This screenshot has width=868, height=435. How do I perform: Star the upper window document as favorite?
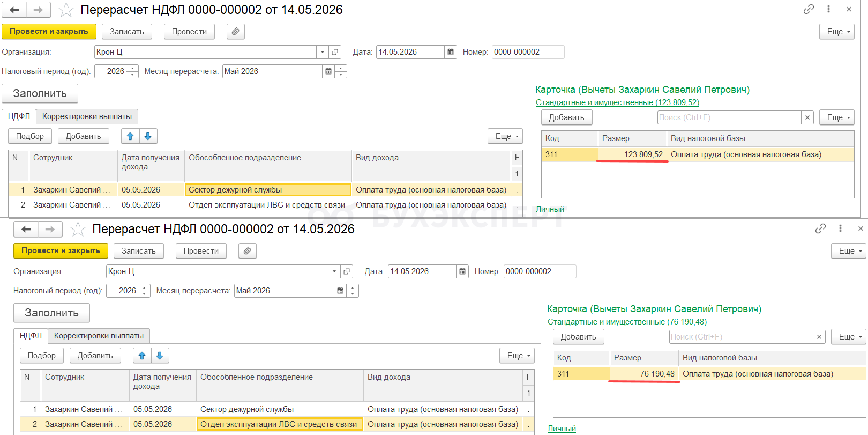click(x=66, y=10)
